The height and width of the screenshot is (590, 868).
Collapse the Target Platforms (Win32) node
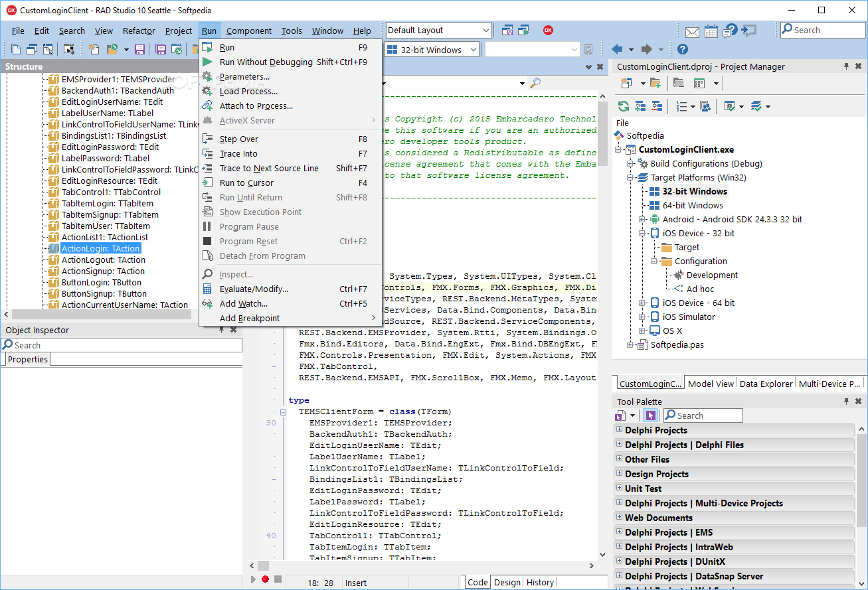pyautogui.click(x=631, y=177)
